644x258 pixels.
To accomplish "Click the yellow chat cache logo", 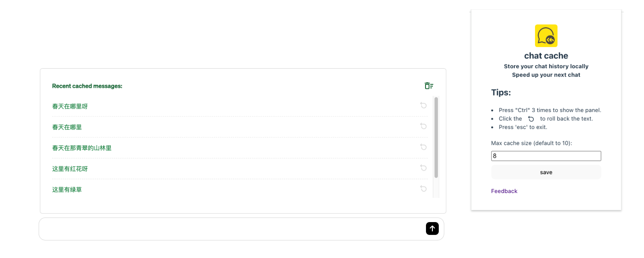I will [x=546, y=36].
